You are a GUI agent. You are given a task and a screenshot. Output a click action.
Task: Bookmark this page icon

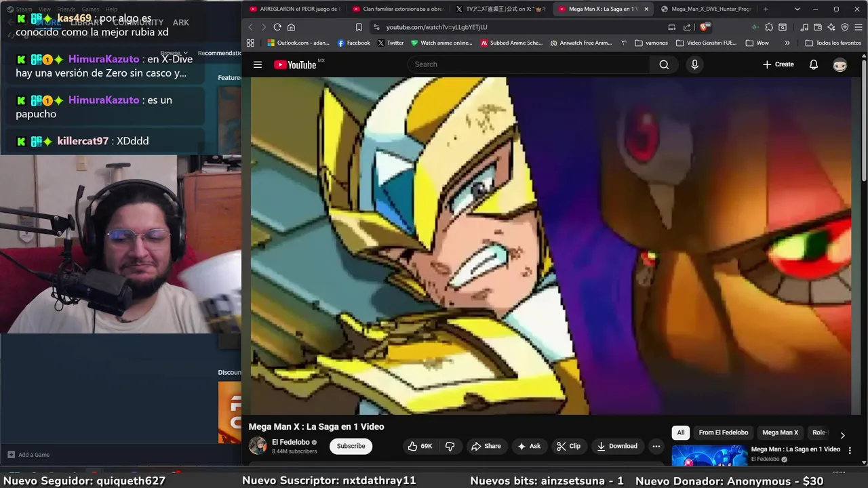coord(359,27)
